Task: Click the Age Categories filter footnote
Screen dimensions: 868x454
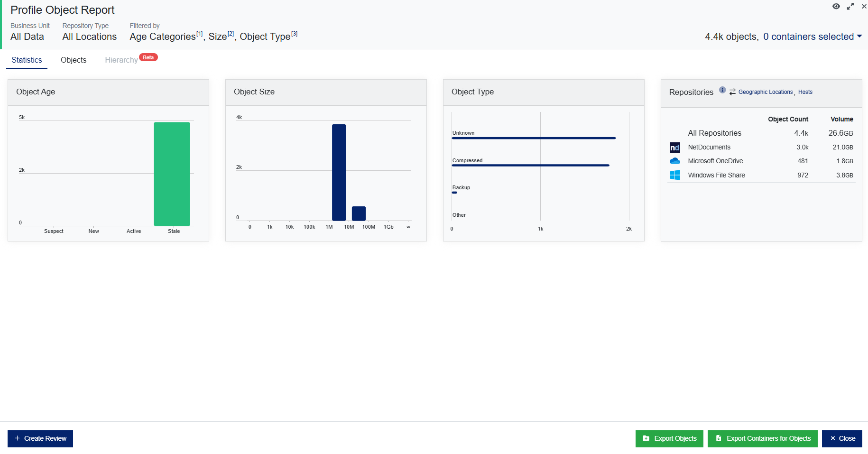Action: coord(199,33)
